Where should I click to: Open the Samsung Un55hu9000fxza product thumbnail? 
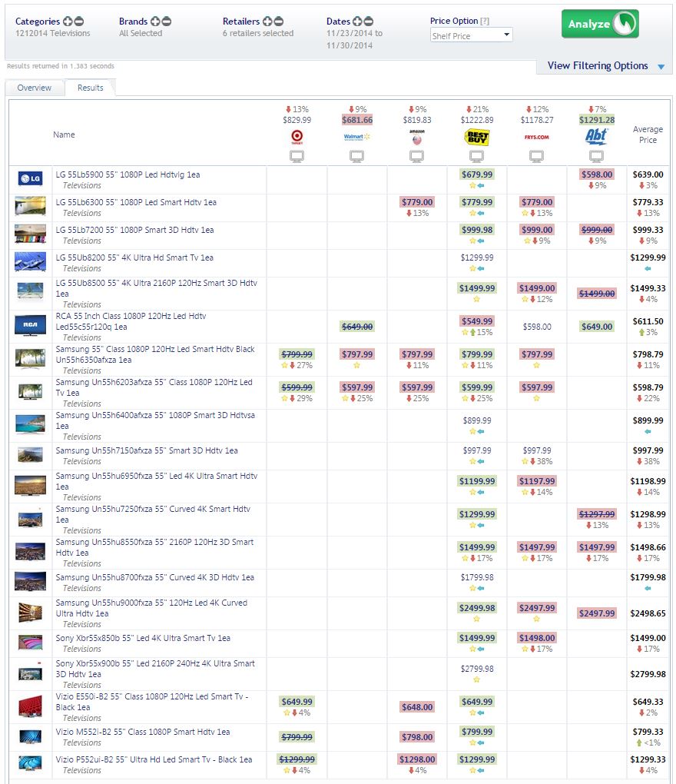(x=31, y=613)
